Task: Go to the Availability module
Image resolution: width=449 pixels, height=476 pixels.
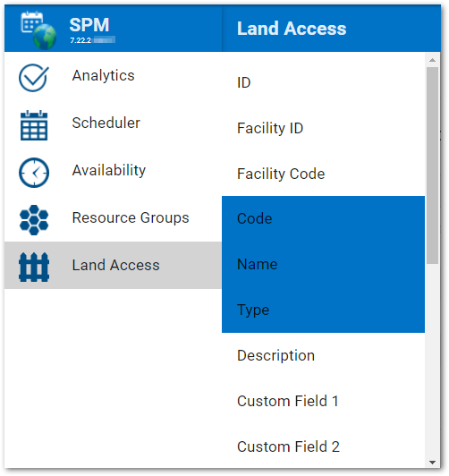Action: [x=113, y=170]
